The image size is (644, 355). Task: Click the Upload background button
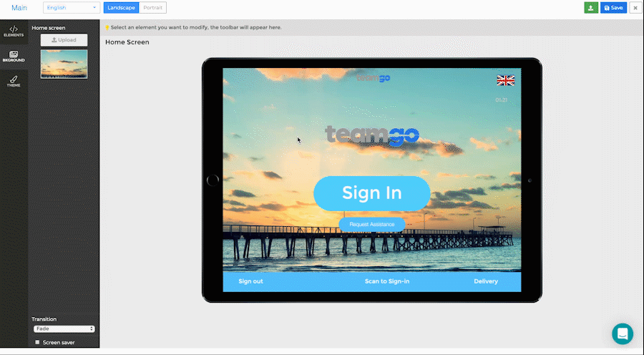pyautogui.click(x=64, y=40)
